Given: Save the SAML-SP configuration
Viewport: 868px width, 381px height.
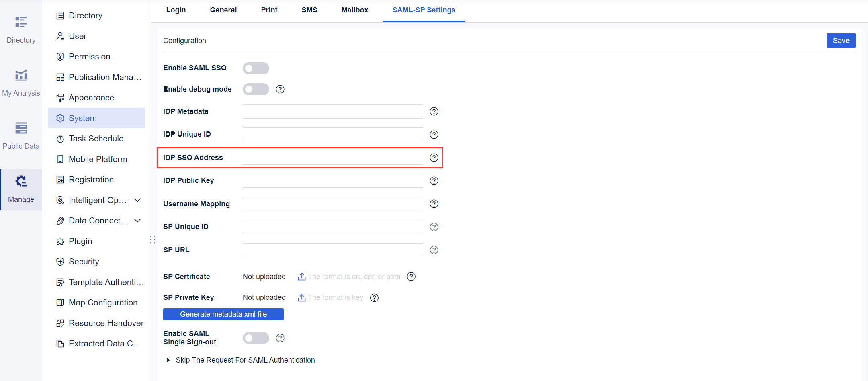Looking at the screenshot, I should tap(841, 40).
